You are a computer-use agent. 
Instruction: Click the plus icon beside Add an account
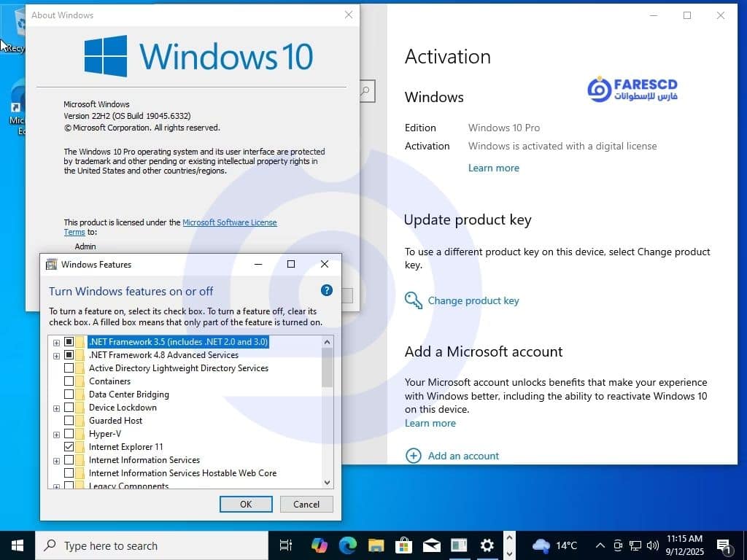point(413,456)
